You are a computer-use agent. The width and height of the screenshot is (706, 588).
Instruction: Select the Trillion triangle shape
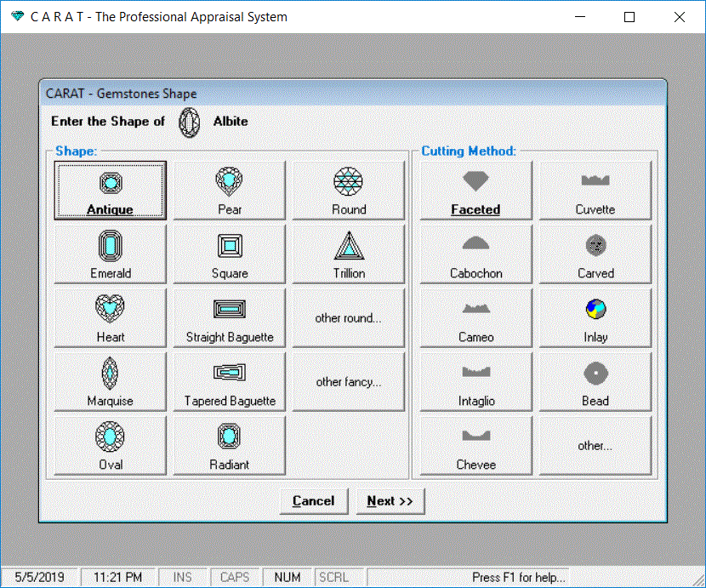click(x=349, y=254)
